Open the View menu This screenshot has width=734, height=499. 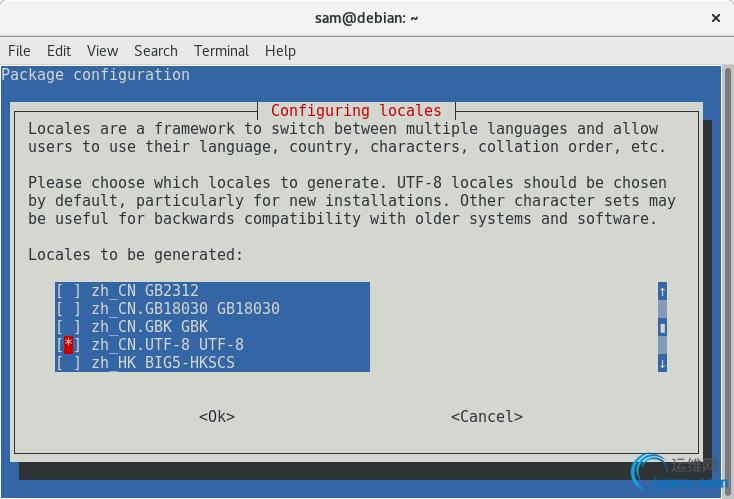[x=103, y=51]
